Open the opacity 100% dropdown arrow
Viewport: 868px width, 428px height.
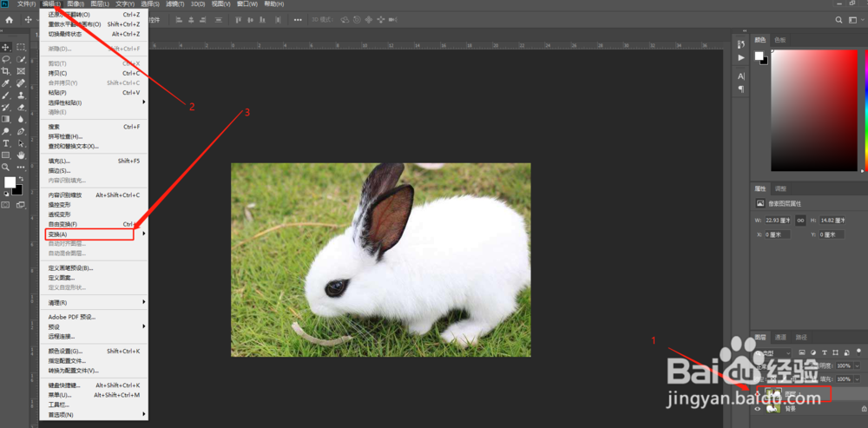tap(858, 366)
